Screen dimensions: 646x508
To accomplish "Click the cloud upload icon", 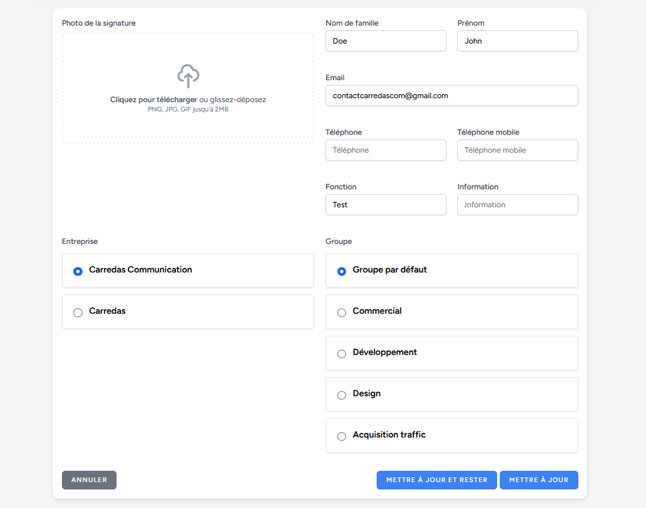I will click(188, 75).
